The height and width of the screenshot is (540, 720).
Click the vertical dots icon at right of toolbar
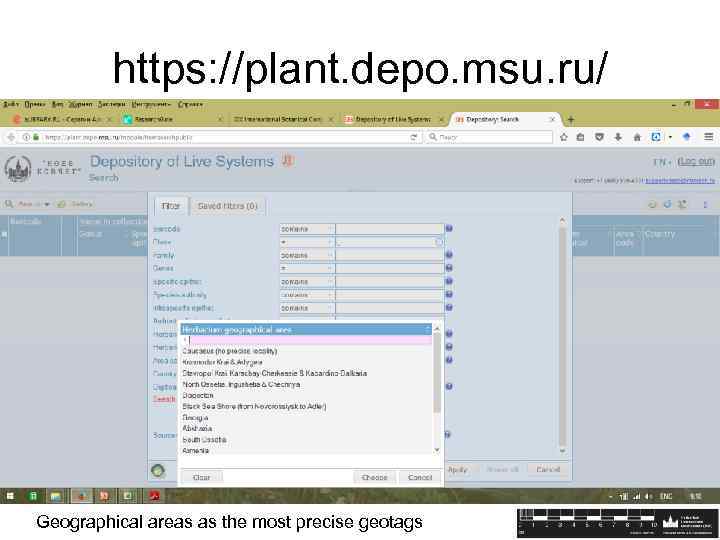point(705,204)
